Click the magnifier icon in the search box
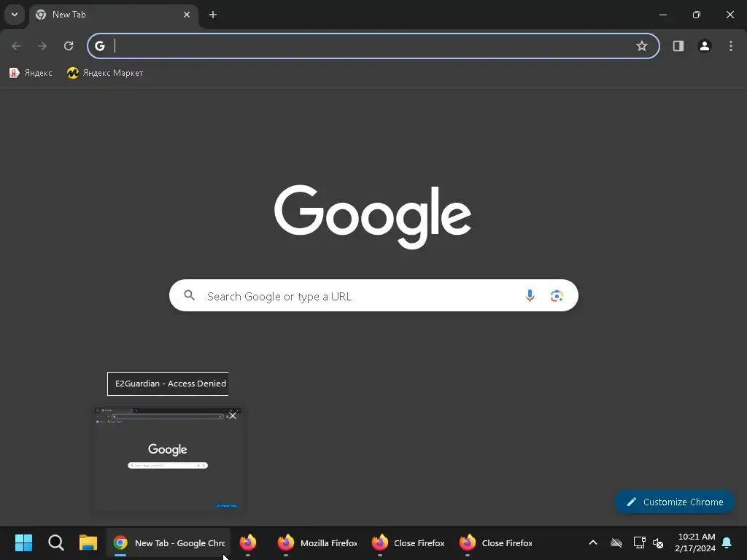This screenshot has height=560, width=747. coord(190,296)
